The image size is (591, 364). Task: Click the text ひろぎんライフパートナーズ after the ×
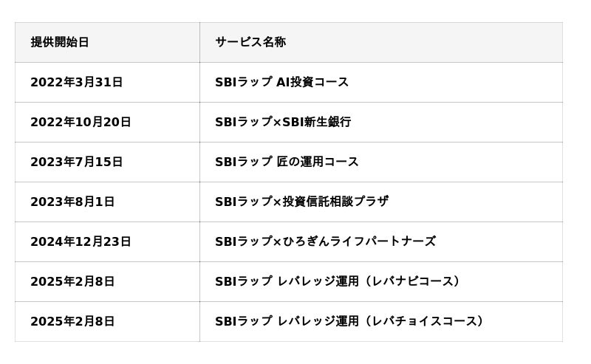coord(359,241)
